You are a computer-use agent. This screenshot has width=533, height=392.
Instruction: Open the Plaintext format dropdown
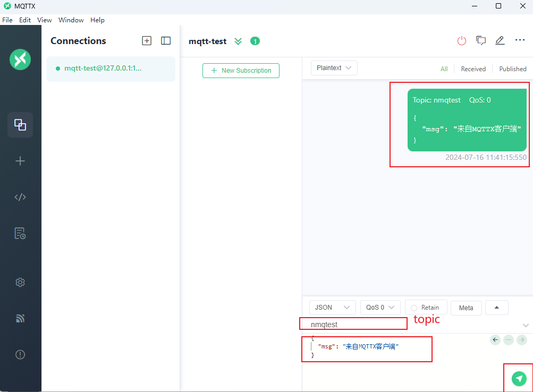334,68
